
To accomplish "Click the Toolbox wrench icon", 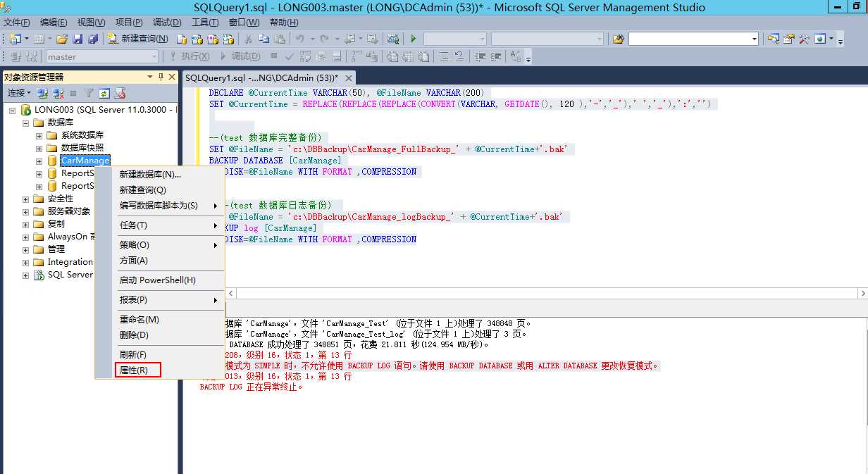I will tap(804, 39).
